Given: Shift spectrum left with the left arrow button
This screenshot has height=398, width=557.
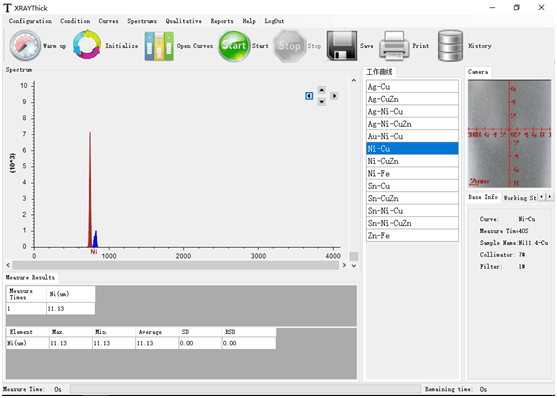Looking at the screenshot, I should 309,96.
